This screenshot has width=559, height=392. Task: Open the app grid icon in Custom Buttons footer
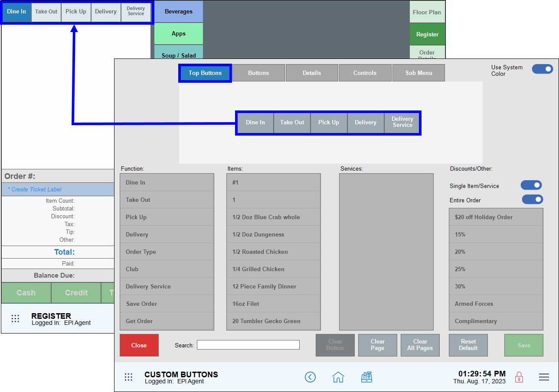click(128, 377)
